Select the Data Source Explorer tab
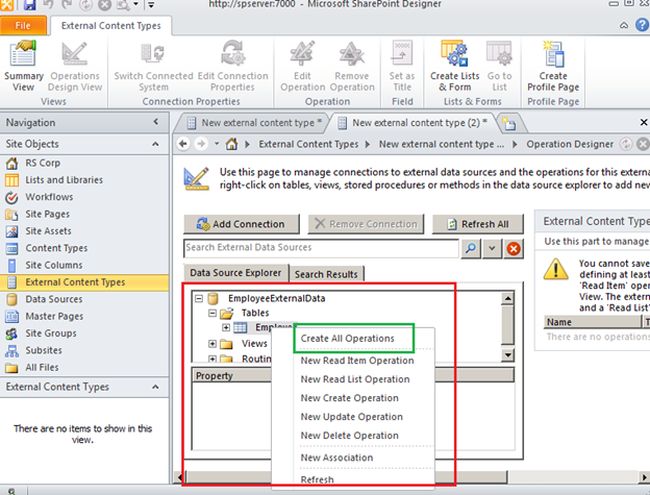The width and height of the screenshot is (650, 495). point(235,273)
